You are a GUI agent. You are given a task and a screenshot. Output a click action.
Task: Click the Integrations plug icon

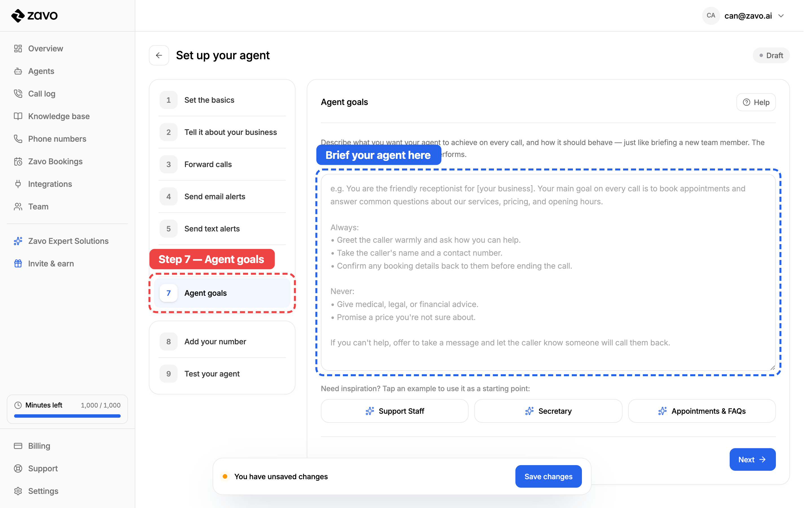(x=18, y=184)
